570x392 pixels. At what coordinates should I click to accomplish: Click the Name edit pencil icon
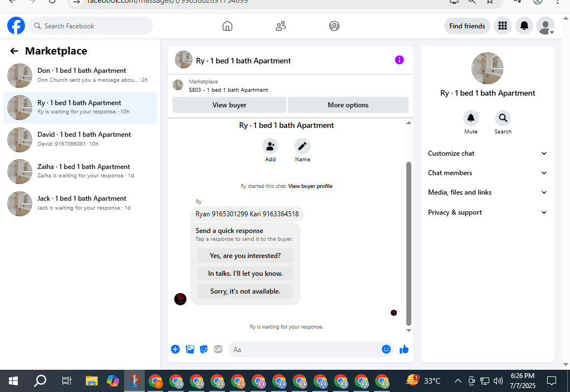coord(302,146)
